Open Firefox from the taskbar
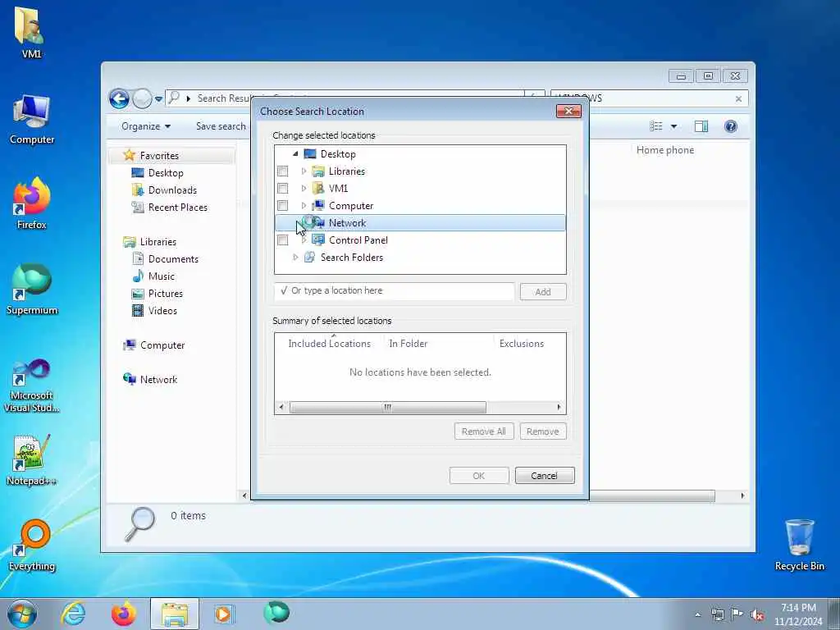840x630 pixels. [x=123, y=614]
